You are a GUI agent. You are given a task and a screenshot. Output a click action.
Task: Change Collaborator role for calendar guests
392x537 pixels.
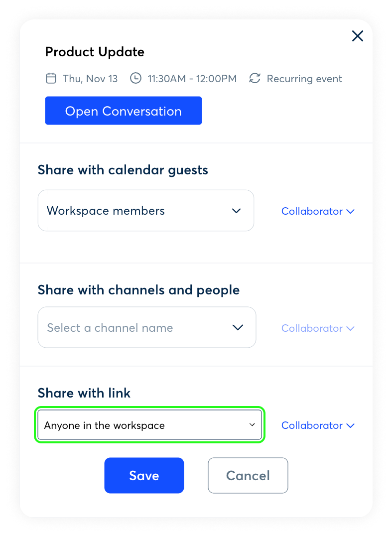318,211
